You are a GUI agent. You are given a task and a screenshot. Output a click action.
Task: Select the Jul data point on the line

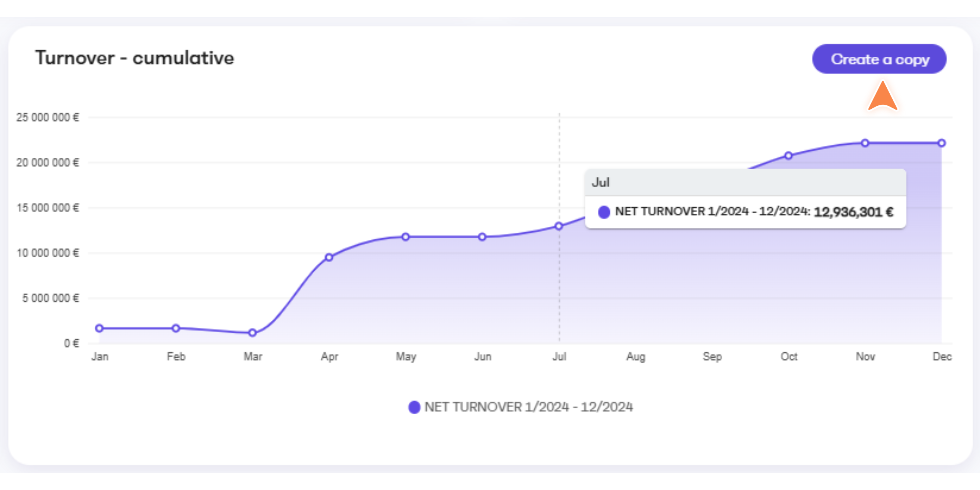(x=558, y=226)
